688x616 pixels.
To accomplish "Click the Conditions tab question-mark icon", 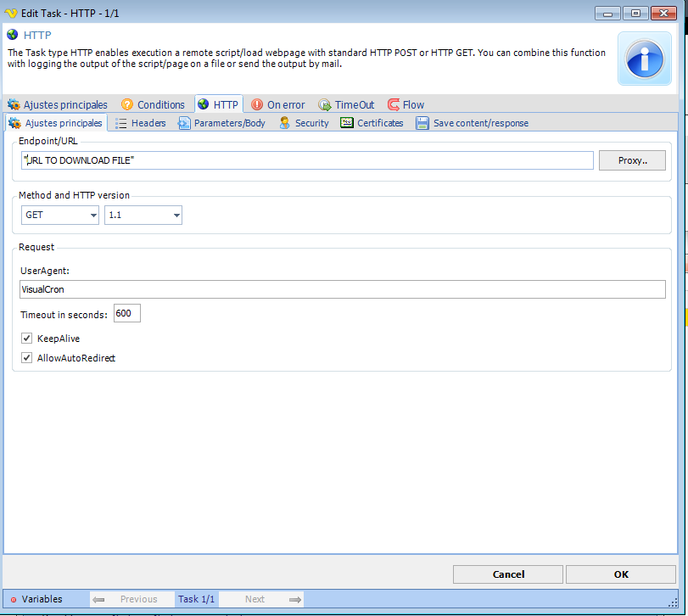I will click(x=127, y=105).
